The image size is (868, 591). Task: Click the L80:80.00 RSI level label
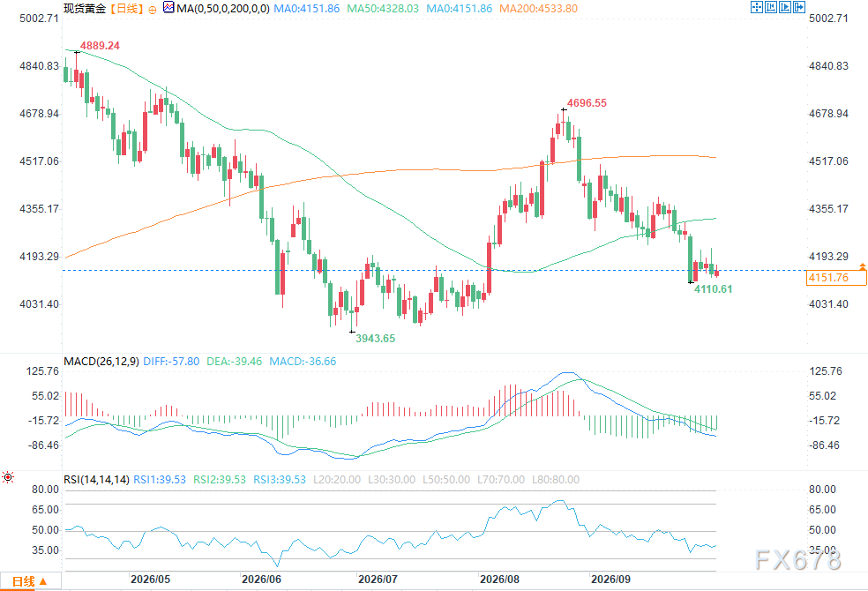[556, 479]
